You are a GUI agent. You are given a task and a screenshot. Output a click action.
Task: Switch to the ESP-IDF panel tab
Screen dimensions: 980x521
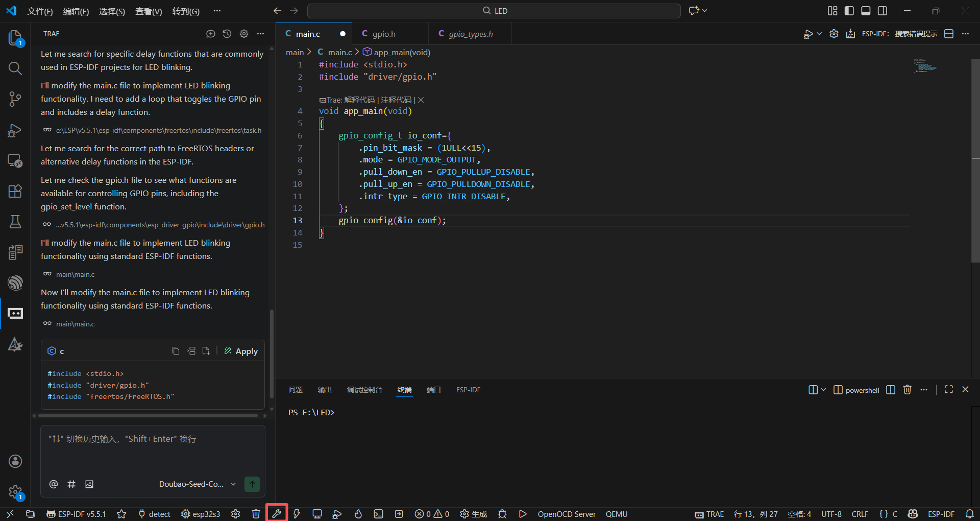click(468, 390)
